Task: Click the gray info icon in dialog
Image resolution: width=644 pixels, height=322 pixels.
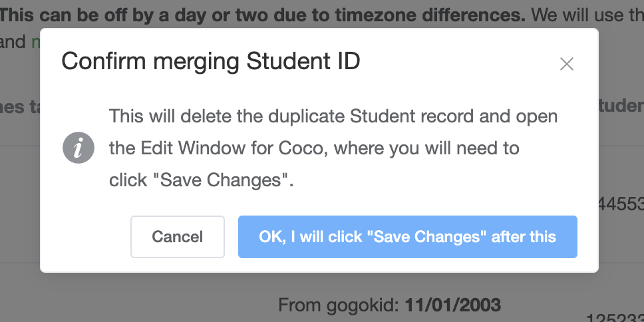Action: click(79, 148)
